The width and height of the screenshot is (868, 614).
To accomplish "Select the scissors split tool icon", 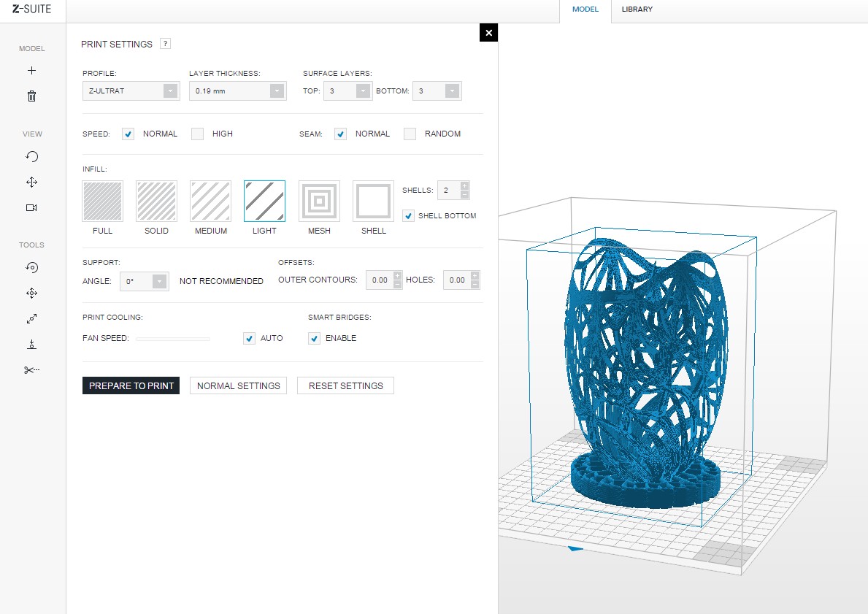I will pyautogui.click(x=31, y=370).
